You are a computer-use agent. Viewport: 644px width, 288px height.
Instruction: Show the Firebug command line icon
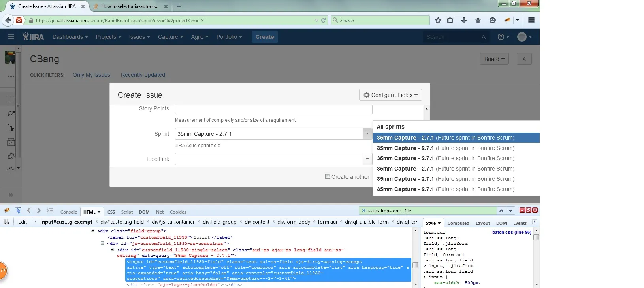(50, 210)
